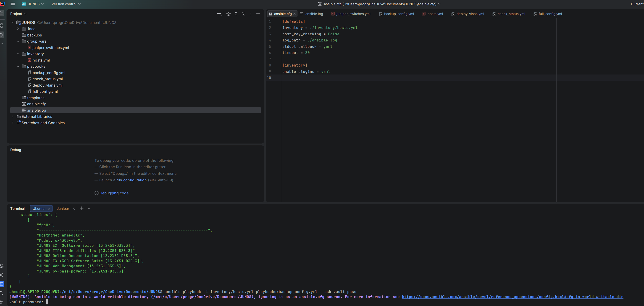The image size is (644, 306).
Task: Open the Version control dropdown
Action: click(66, 4)
